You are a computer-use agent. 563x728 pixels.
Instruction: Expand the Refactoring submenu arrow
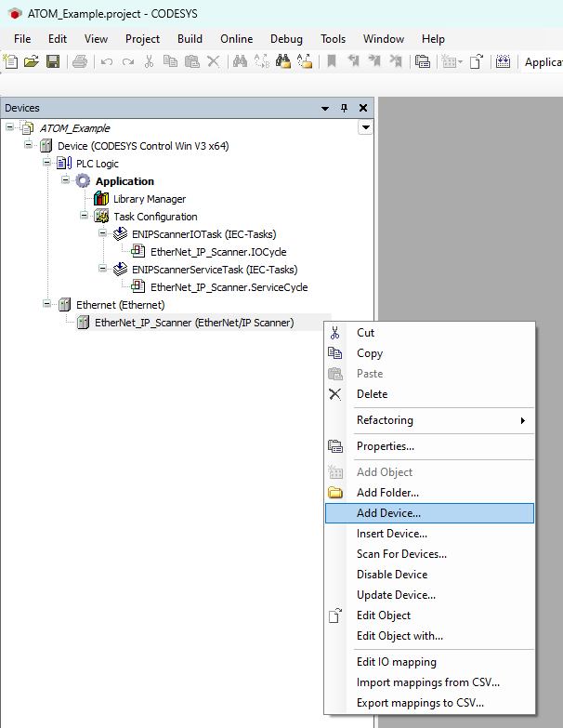click(x=523, y=420)
